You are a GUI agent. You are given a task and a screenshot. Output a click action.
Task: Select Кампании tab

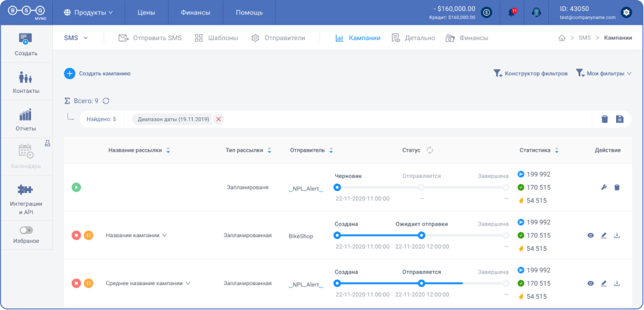click(x=358, y=38)
